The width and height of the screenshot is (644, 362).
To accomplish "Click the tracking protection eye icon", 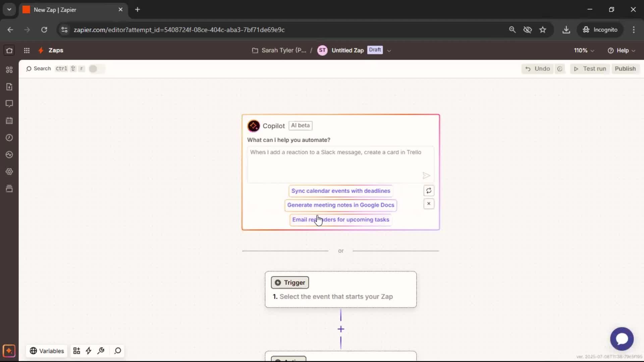I will point(528,30).
